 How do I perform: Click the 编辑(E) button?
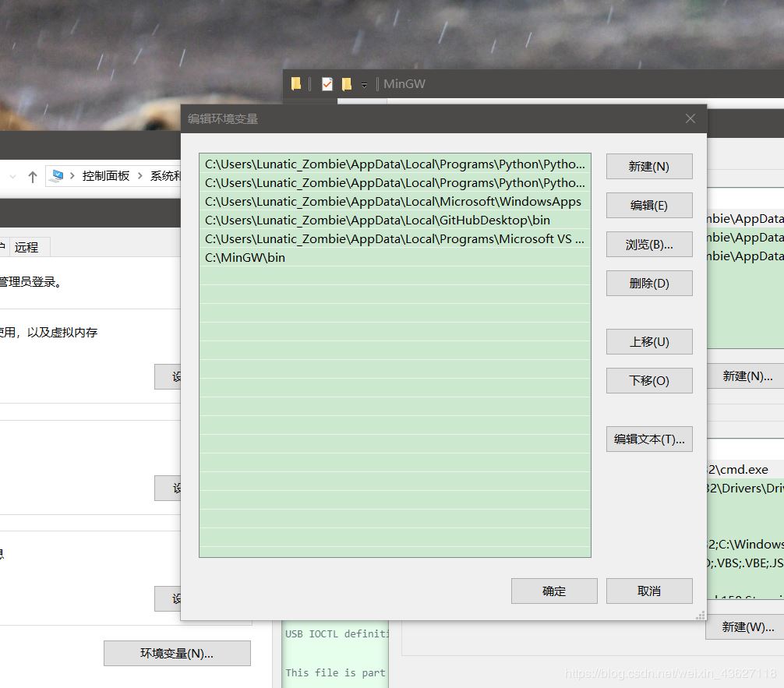point(649,205)
